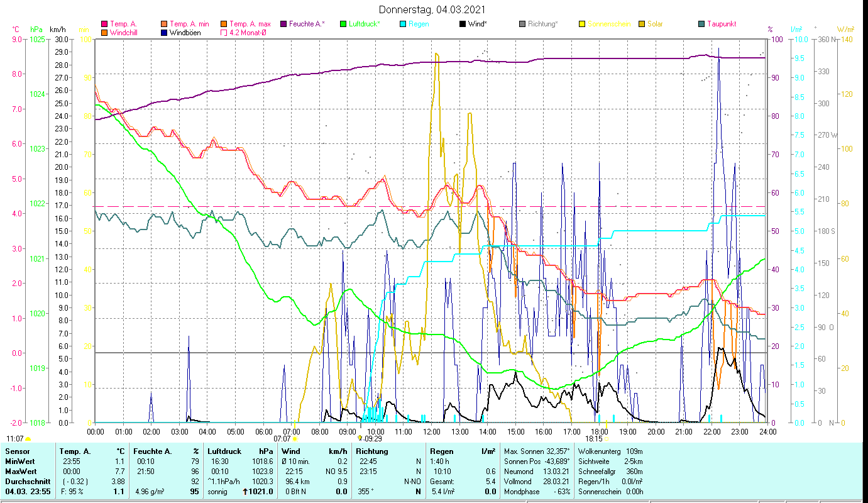Click the 'Vollmond 28.03.21' entry

click(537, 482)
